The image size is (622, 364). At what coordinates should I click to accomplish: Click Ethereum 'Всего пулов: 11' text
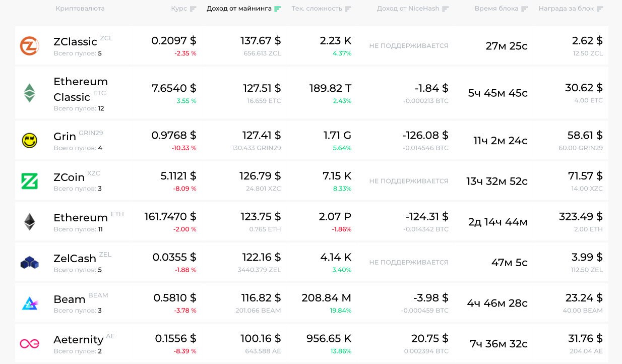coord(78,229)
